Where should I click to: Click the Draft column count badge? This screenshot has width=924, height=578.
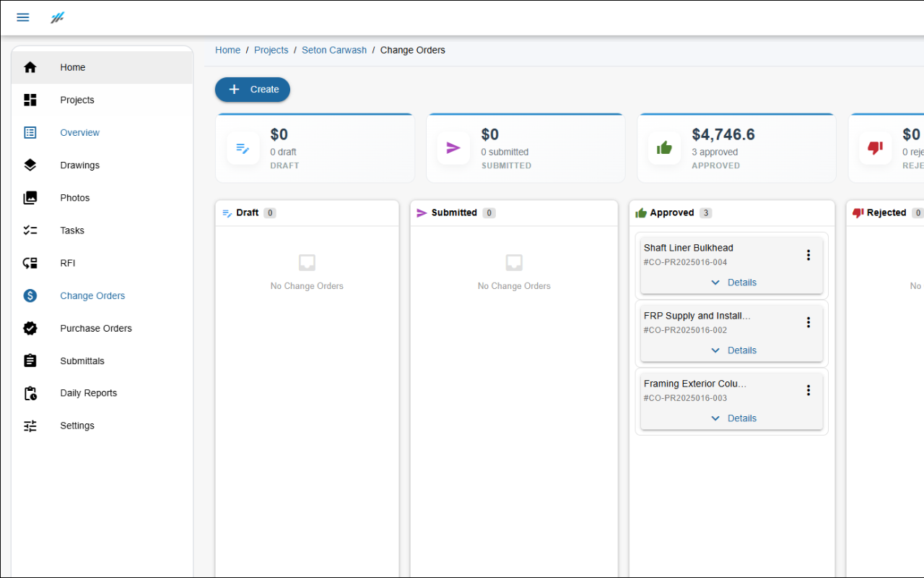point(270,212)
